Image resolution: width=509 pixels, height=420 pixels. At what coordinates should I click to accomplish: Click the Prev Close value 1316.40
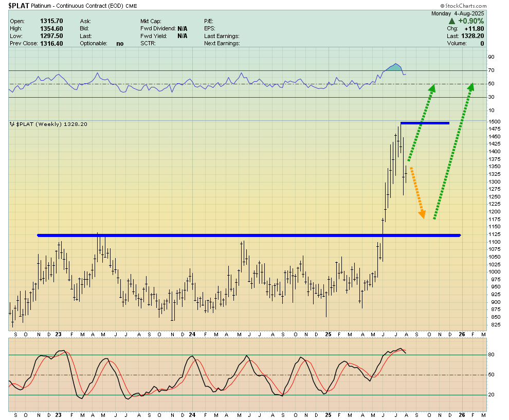point(52,44)
